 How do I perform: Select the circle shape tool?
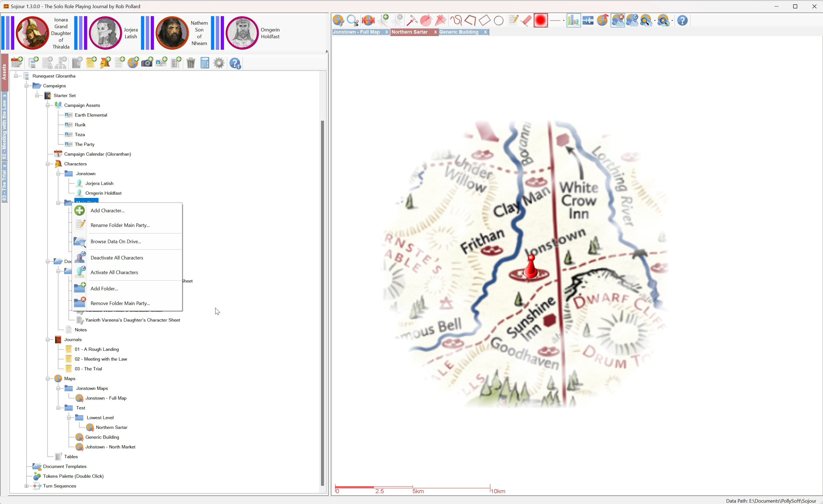coord(499,21)
